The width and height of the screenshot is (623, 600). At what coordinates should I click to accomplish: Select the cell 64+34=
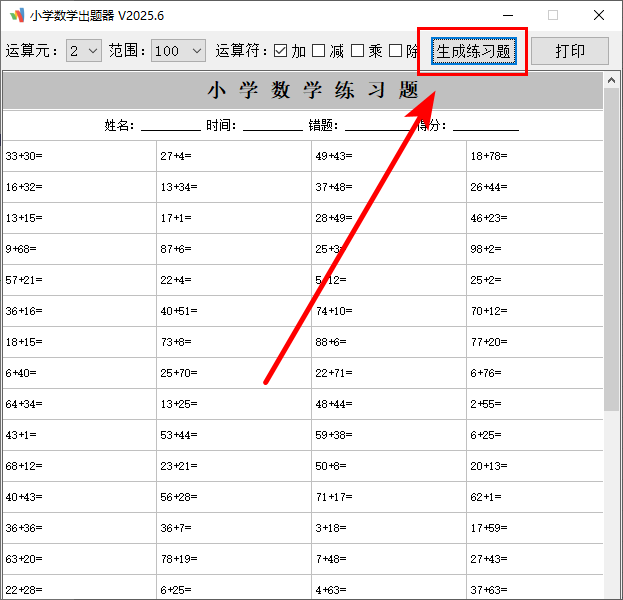pyautogui.click(x=79, y=404)
